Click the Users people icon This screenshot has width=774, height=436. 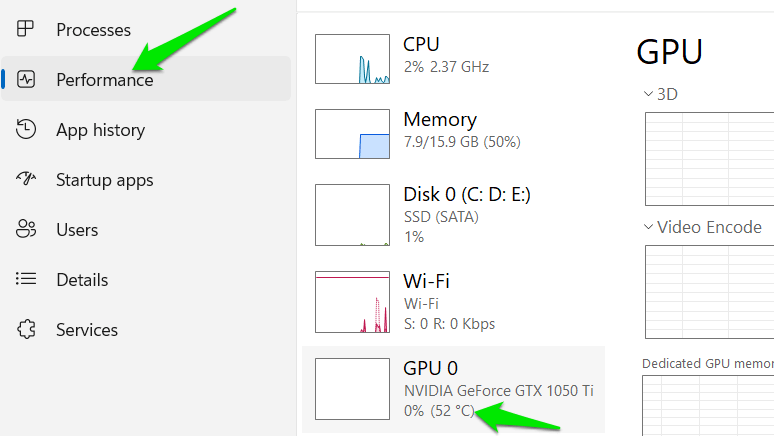[x=27, y=230]
